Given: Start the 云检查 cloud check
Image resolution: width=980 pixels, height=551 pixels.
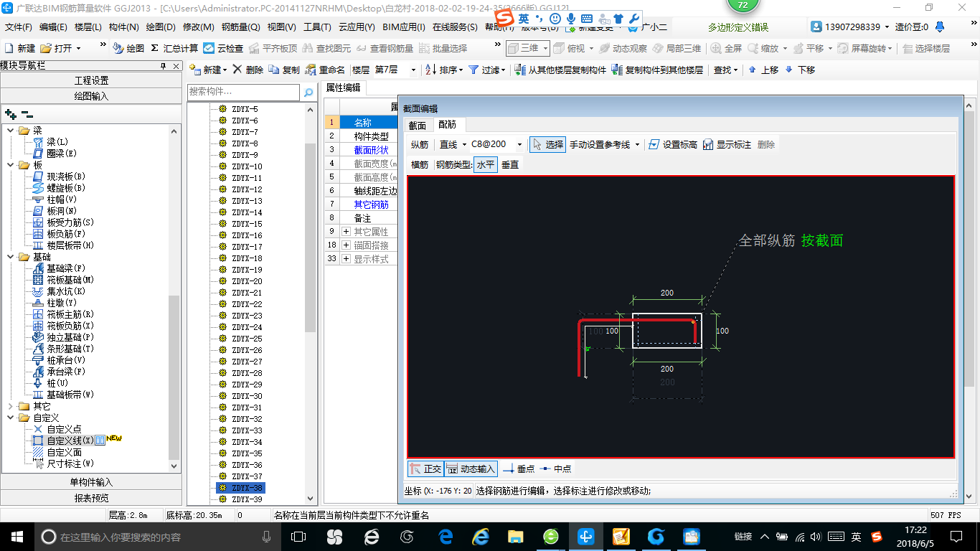Looking at the screenshot, I should click(223, 48).
